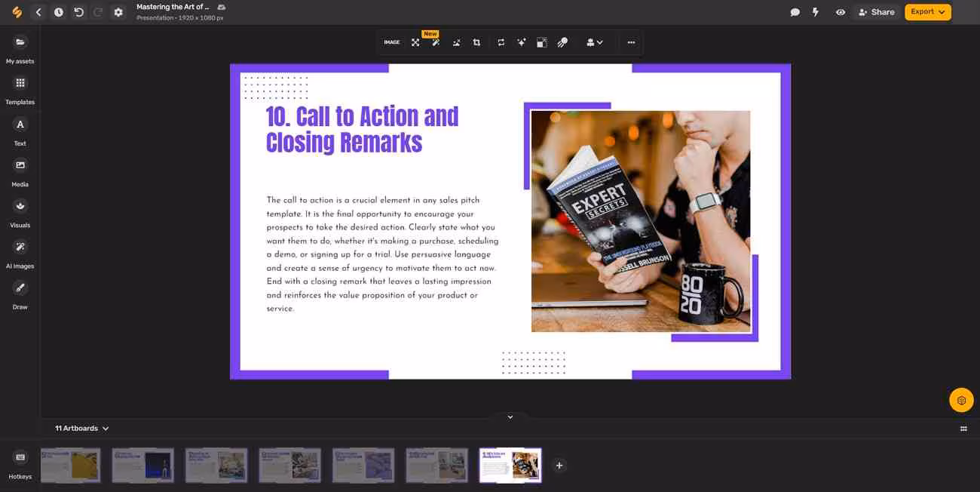Switch to artboard grid view

point(963,429)
